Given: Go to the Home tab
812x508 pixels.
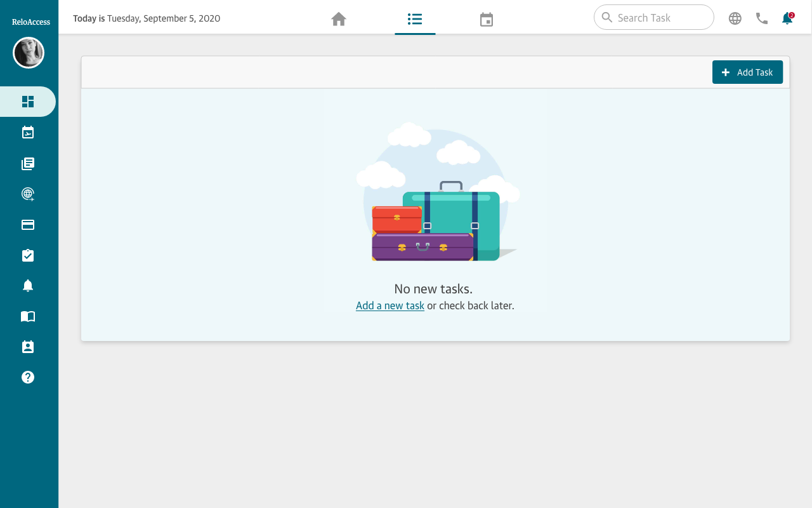Looking at the screenshot, I should coord(339,19).
